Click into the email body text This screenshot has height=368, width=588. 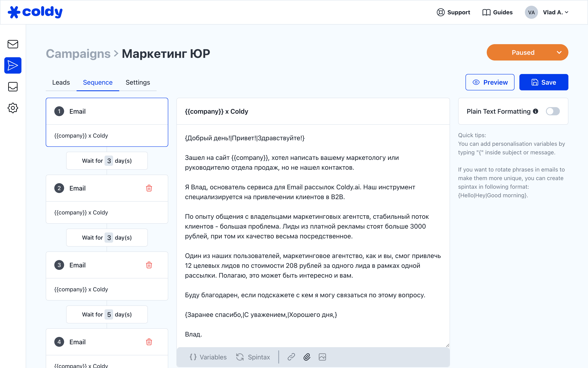(313, 236)
